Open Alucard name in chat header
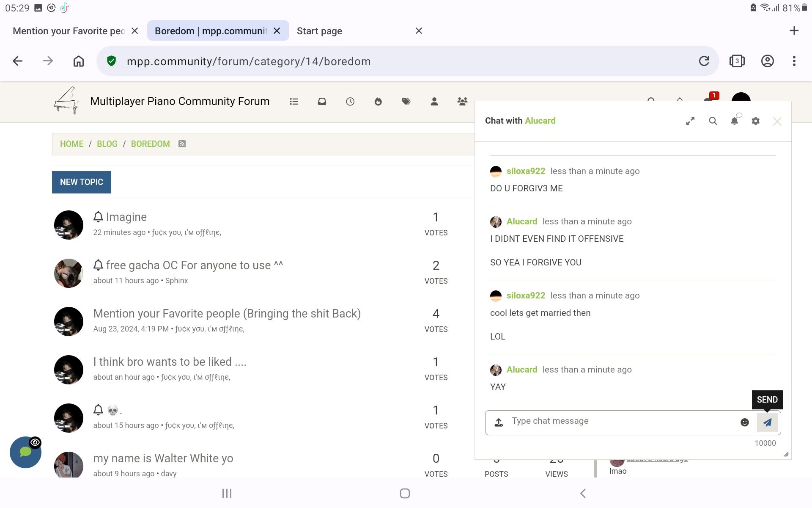 click(x=540, y=121)
